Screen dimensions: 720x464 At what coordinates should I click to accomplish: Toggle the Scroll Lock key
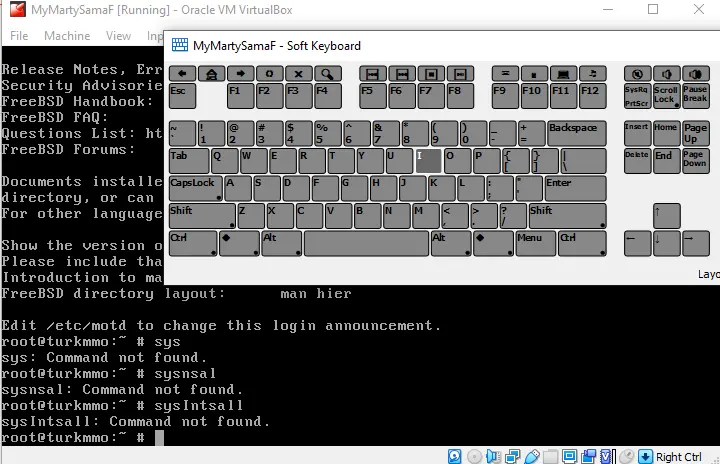(x=667, y=96)
